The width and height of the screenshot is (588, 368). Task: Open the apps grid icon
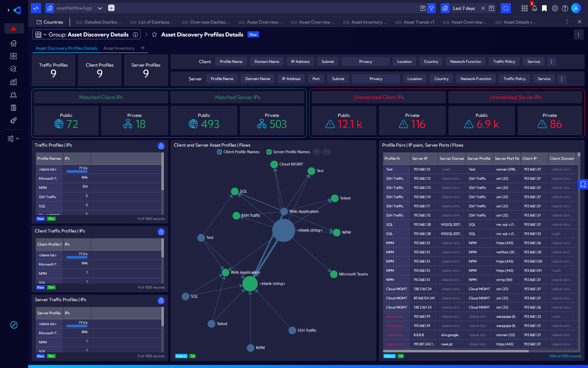(524, 8)
